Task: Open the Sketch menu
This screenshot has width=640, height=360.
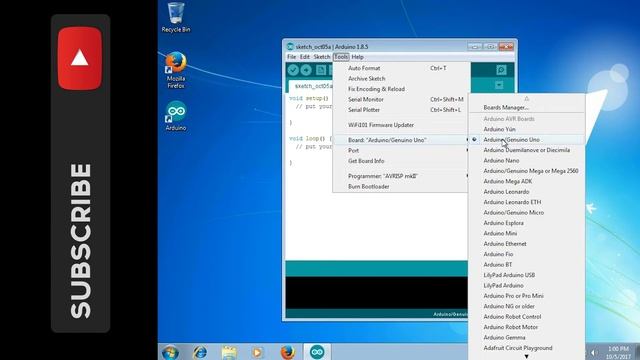Action: tap(322, 57)
